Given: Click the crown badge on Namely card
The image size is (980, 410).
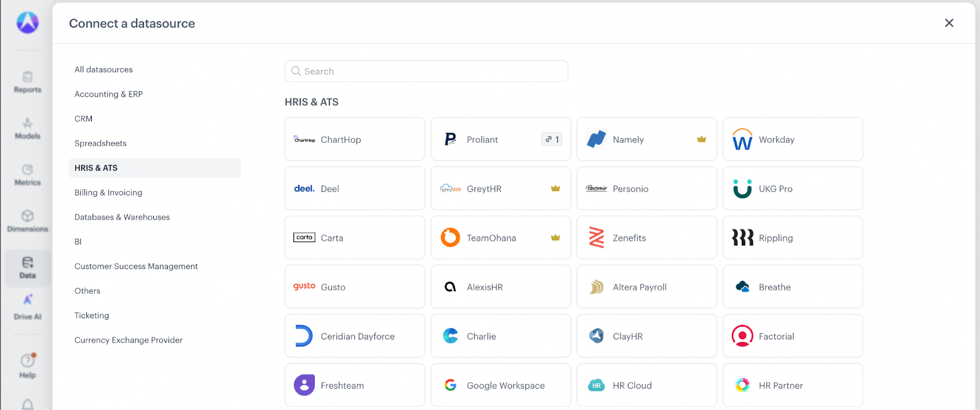Looking at the screenshot, I should [701, 139].
